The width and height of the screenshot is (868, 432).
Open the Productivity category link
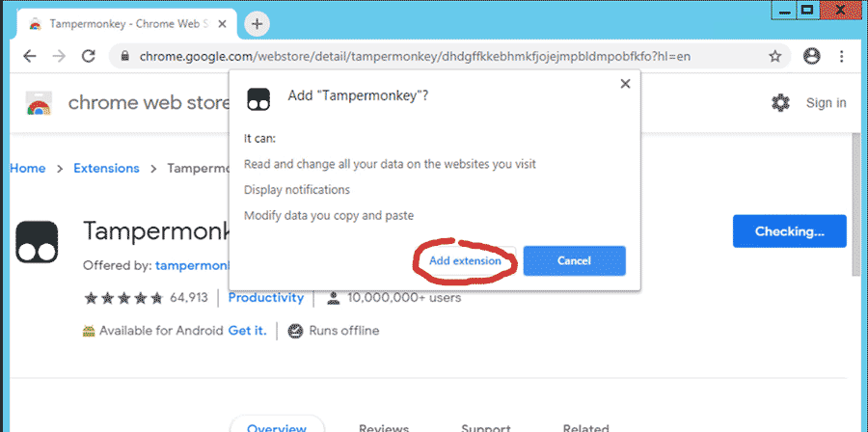click(x=266, y=298)
